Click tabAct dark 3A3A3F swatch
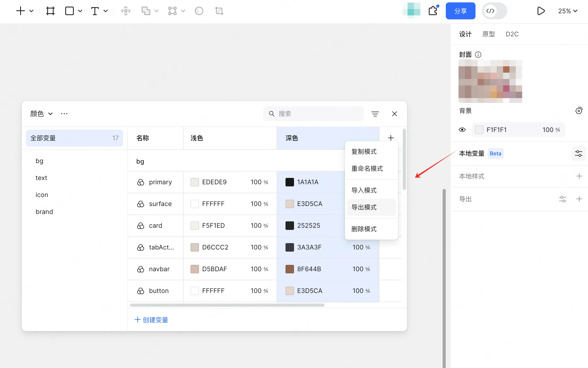The width and height of the screenshot is (588, 368). [290, 247]
